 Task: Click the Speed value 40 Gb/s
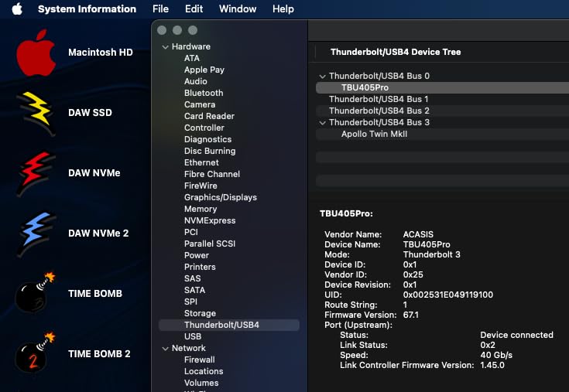[496, 355]
